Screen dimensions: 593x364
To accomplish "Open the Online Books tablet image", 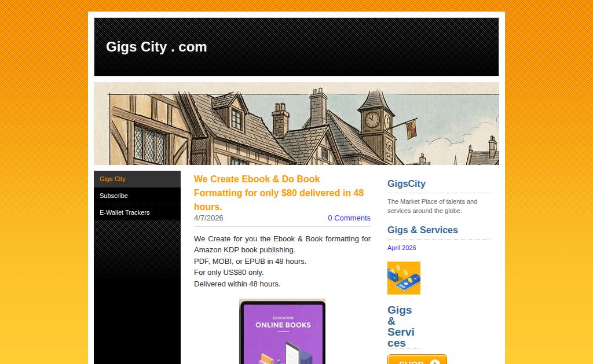I will 282,332.
